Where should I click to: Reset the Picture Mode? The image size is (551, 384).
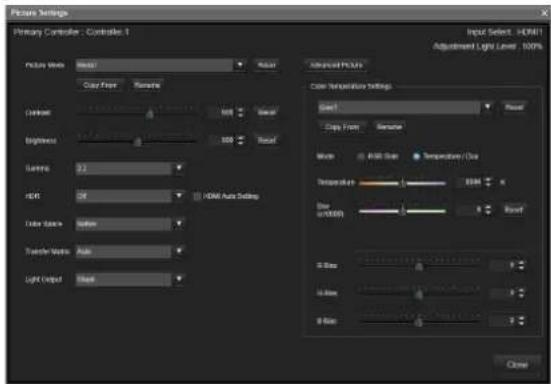266,65
